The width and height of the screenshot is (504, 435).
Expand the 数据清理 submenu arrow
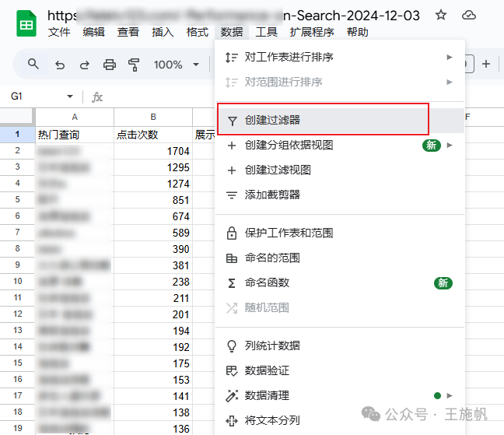(450, 395)
